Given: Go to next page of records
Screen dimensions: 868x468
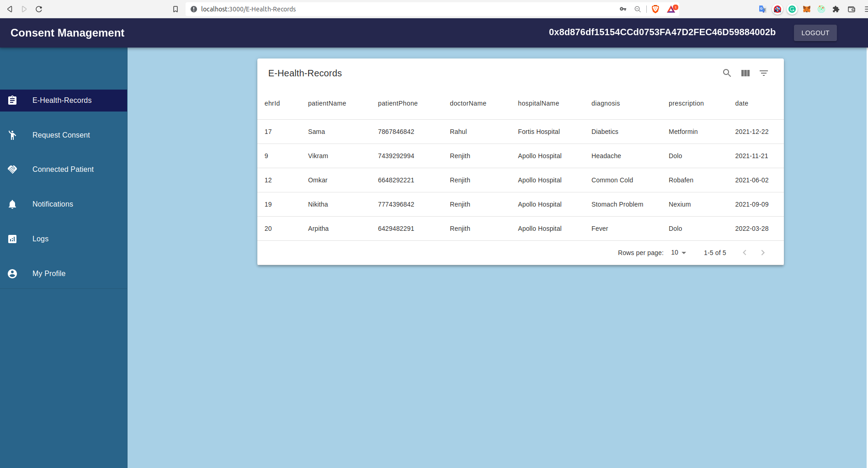Looking at the screenshot, I should tap(763, 253).
